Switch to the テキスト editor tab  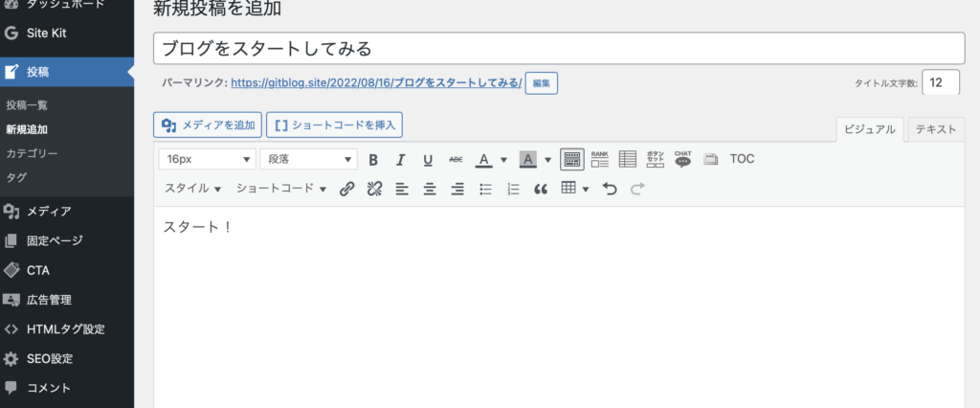coord(936,129)
